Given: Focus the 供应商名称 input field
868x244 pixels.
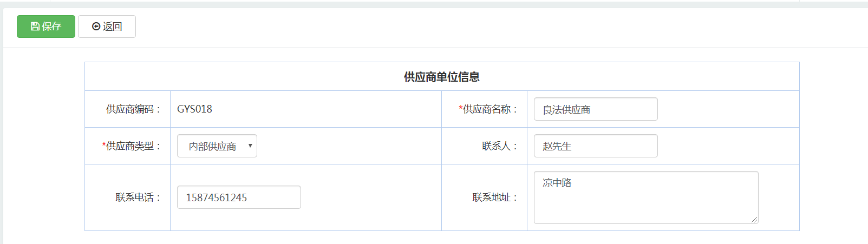Looking at the screenshot, I should tap(595, 109).
